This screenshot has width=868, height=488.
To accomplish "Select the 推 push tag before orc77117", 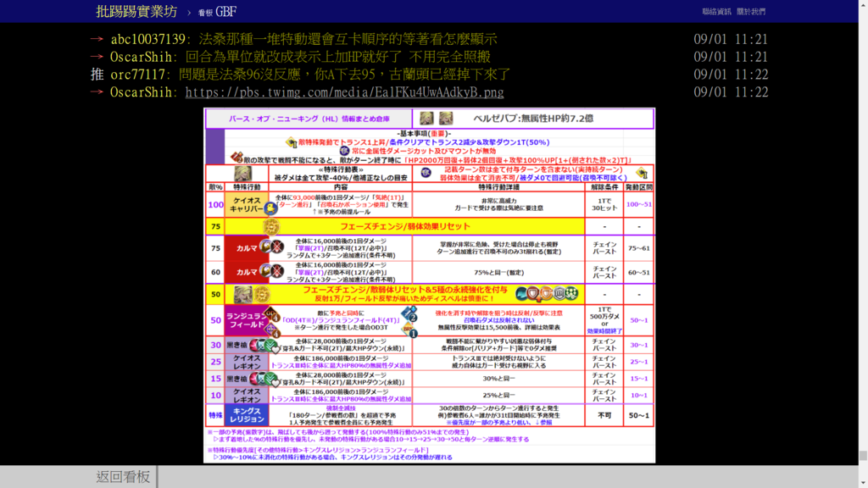I will click(x=97, y=75).
